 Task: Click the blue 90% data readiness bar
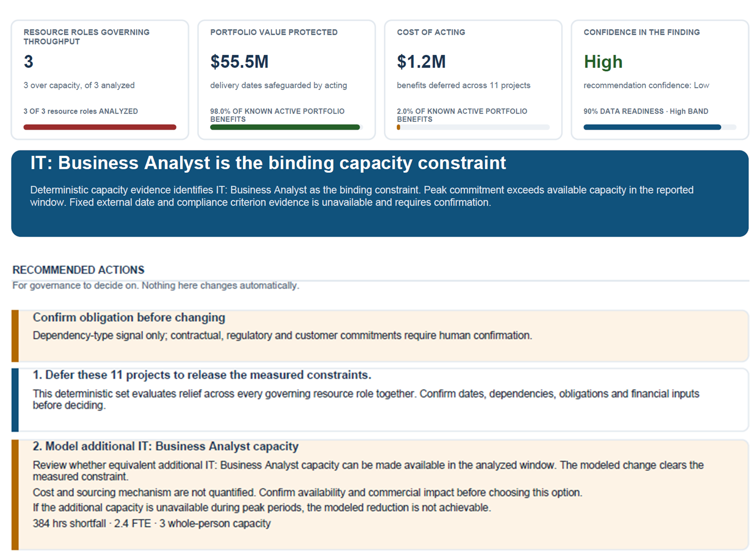[x=652, y=127]
